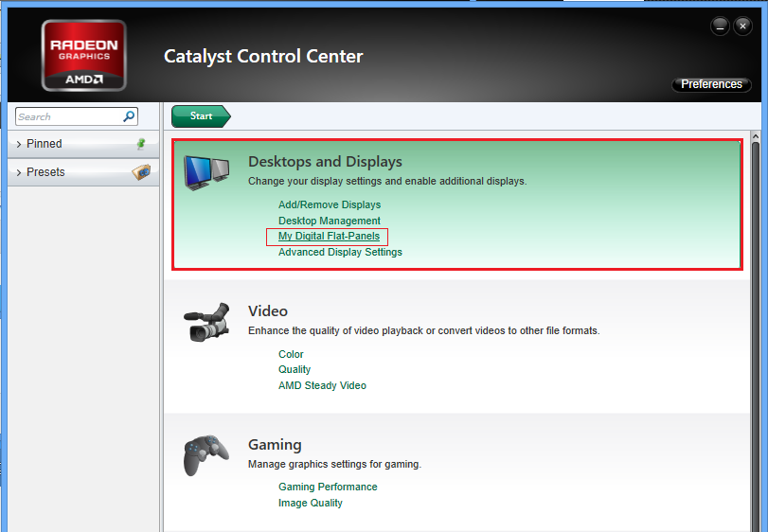Open the Video Quality link
Image resolution: width=768 pixels, height=532 pixels.
tap(295, 369)
